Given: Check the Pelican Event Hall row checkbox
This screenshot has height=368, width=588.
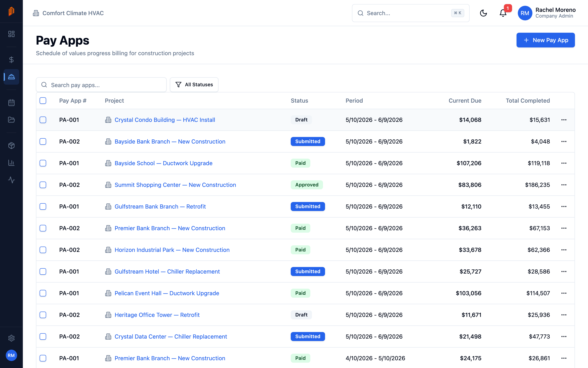Looking at the screenshot, I should (x=43, y=293).
